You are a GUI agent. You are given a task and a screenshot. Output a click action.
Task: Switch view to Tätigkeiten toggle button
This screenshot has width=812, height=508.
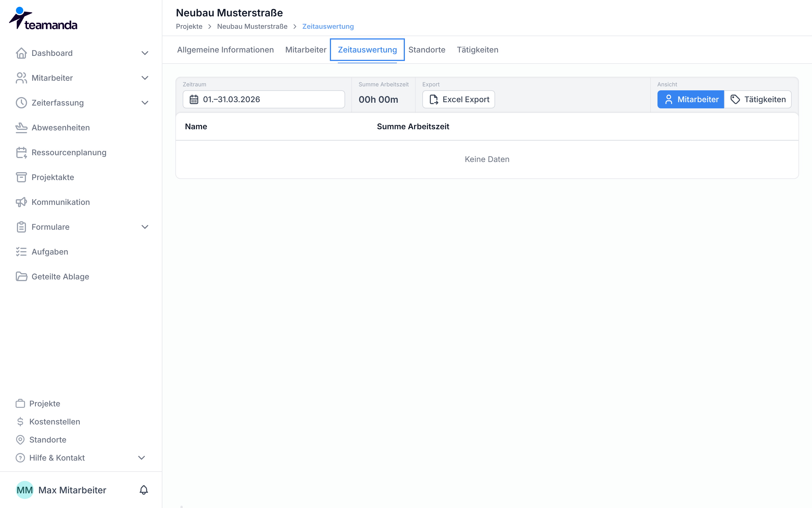click(758, 99)
